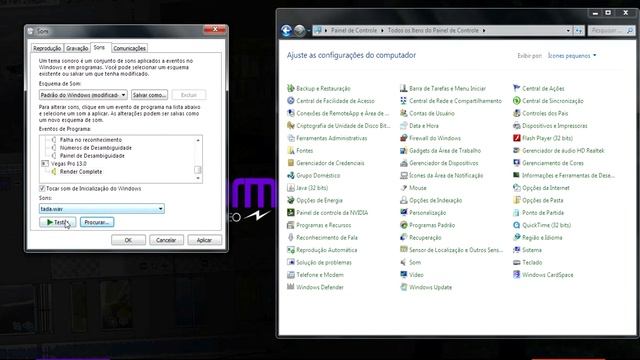The height and width of the screenshot is (360, 640).
Task: Open Solução de problemas item
Action: (324, 262)
